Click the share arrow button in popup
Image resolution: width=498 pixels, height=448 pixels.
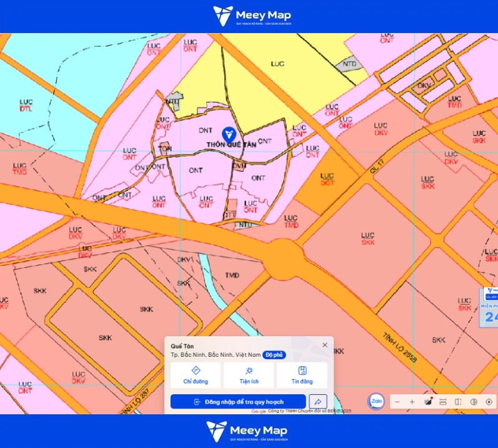click(318, 402)
